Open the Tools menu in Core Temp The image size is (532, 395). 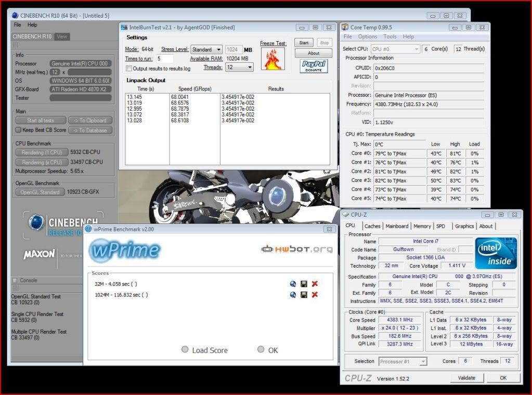[390, 36]
